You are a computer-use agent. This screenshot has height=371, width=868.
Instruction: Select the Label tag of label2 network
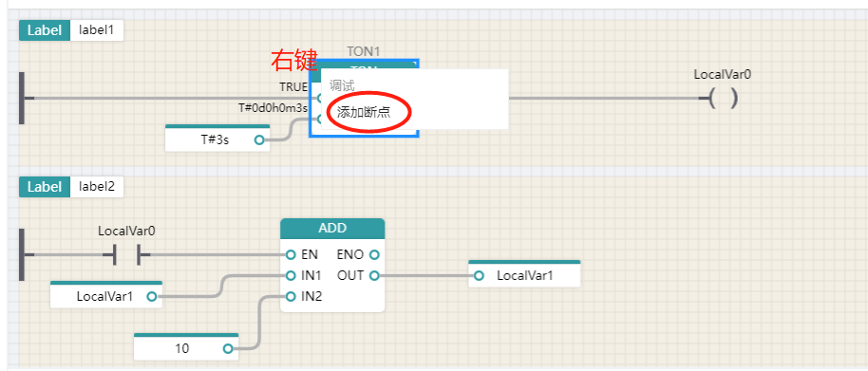click(x=45, y=187)
